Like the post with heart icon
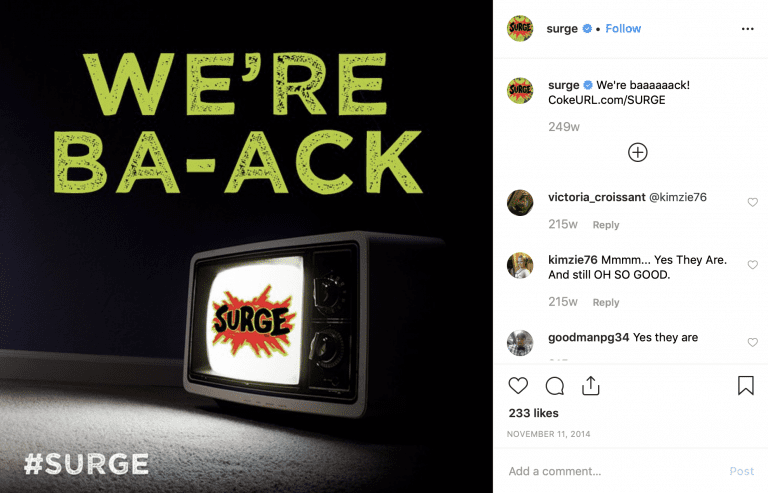This screenshot has width=768, height=493. (518, 386)
